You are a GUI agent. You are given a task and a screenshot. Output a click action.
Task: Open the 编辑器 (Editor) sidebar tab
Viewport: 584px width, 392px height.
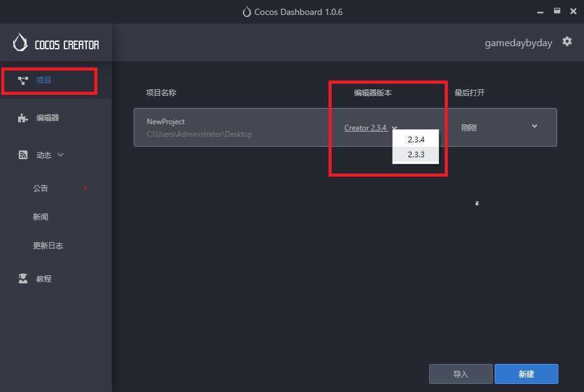(x=56, y=118)
